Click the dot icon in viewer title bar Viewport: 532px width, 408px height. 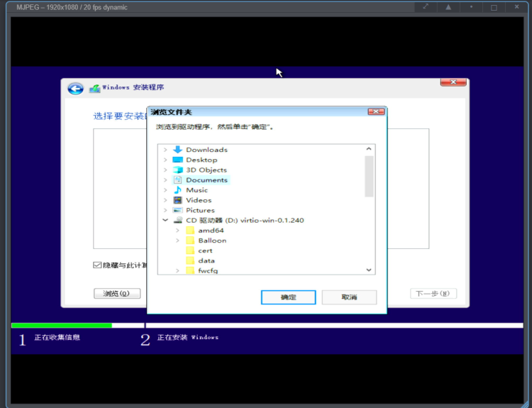coord(471,7)
